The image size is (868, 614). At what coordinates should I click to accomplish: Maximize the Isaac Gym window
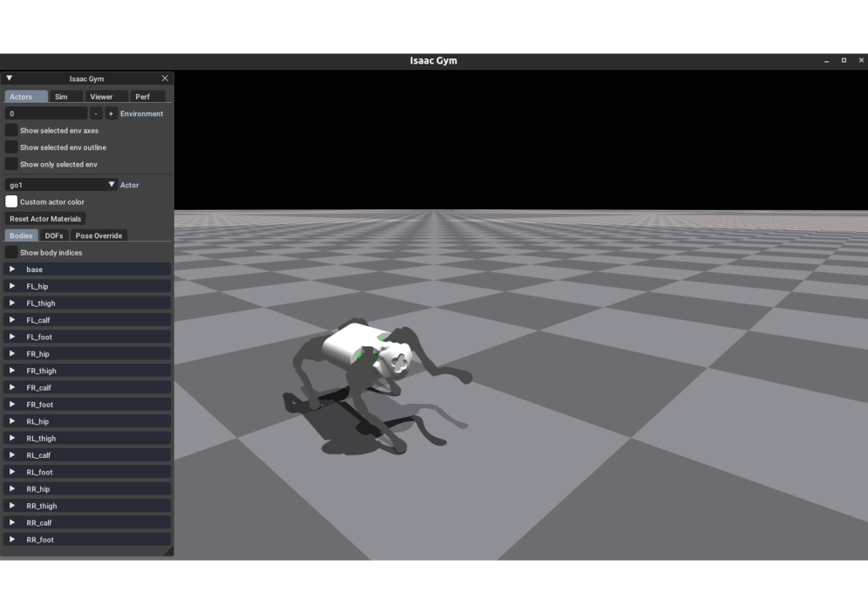coord(844,60)
